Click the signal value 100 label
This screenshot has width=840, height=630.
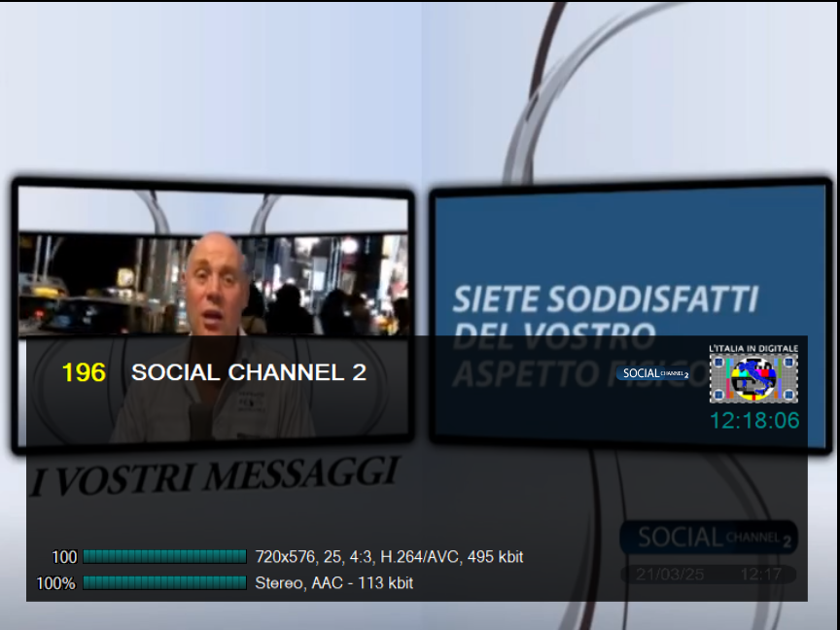64,557
